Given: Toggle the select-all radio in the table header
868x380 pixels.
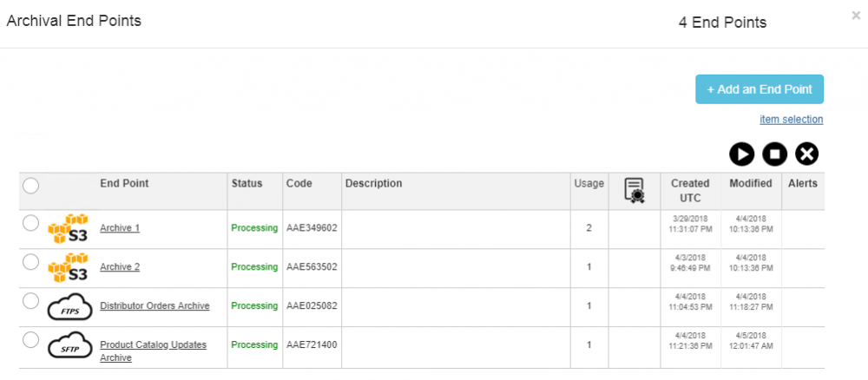Looking at the screenshot, I should click(30, 185).
